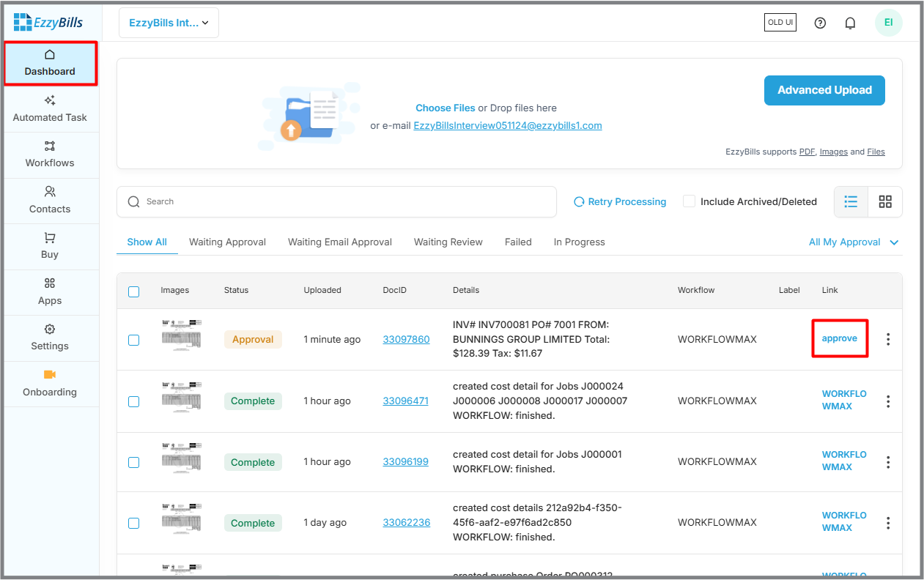Click the Advanced Upload button

[824, 90]
